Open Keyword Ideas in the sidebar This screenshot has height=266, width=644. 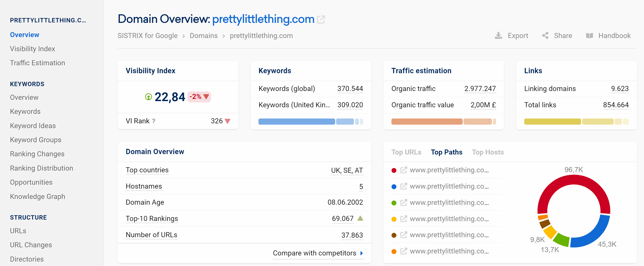(33, 126)
